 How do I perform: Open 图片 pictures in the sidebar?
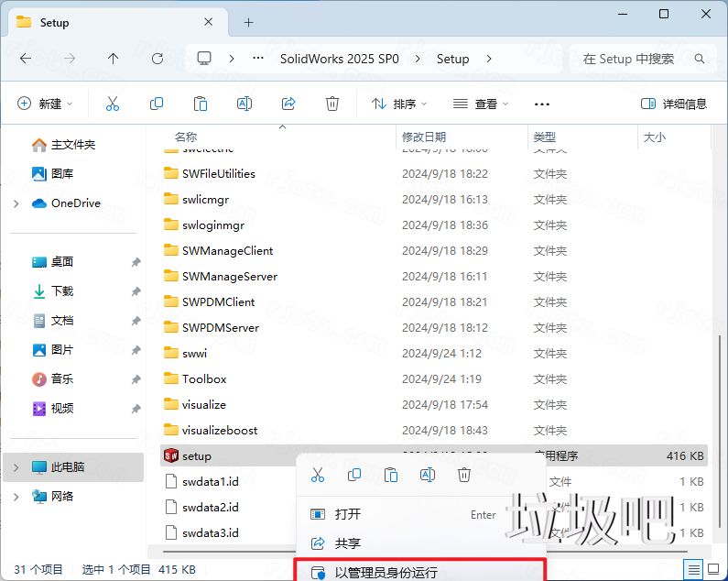coord(52,349)
